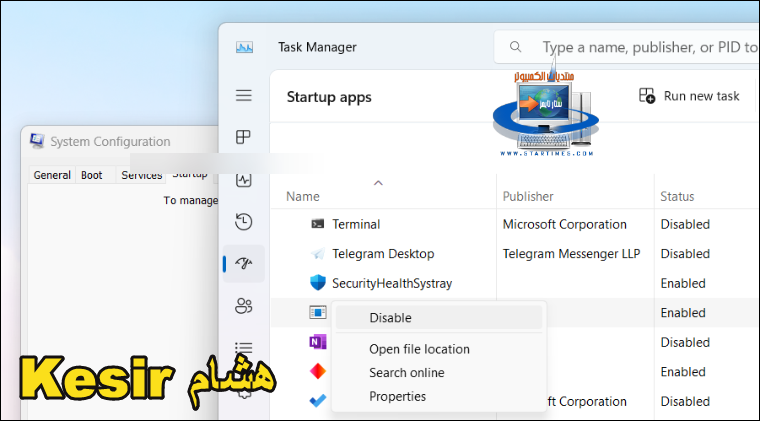
Task: Select the Startup apps sidebar icon
Action: (244, 264)
